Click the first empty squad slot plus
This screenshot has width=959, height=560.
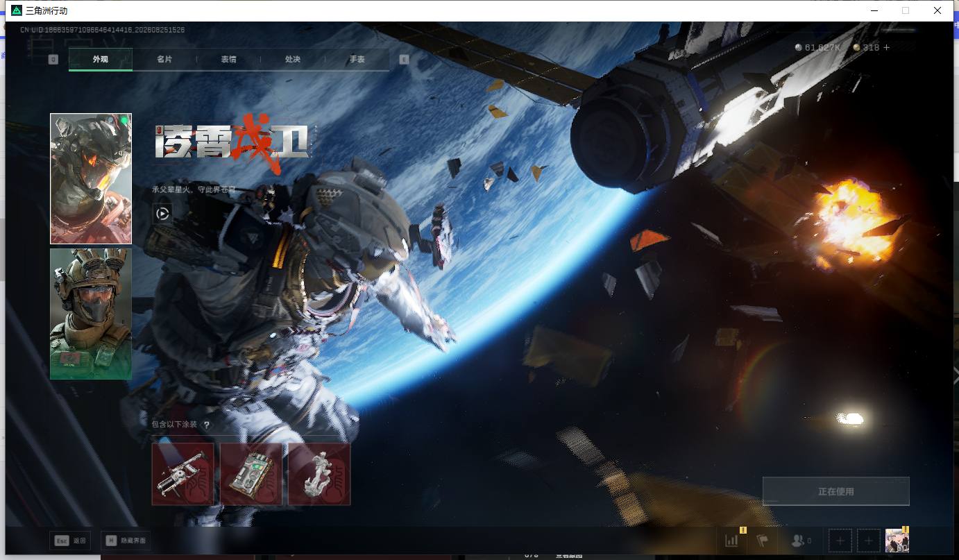point(840,541)
